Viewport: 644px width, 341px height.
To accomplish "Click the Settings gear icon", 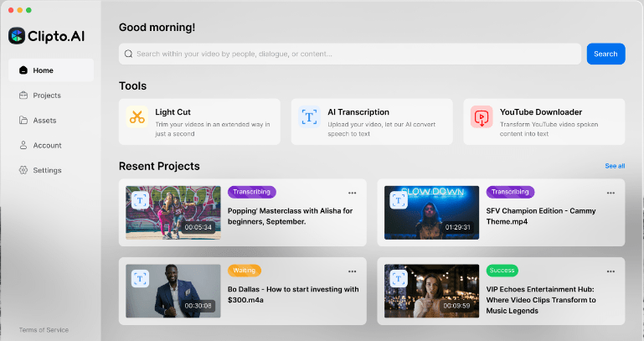I will [23, 170].
